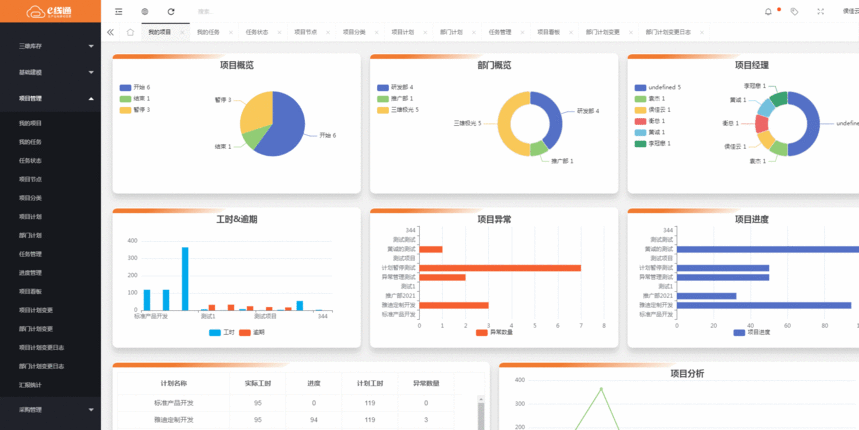The width and height of the screenshot is (859, 430).
Task: Toggle fullscreen with the expand icon
Action: 821,12
